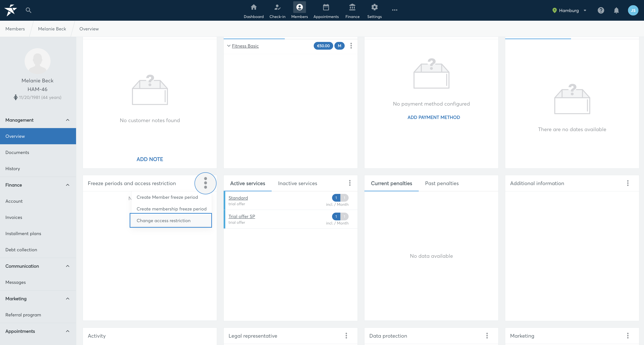
Task: Open the Active services card options menu
Action: 350,183
